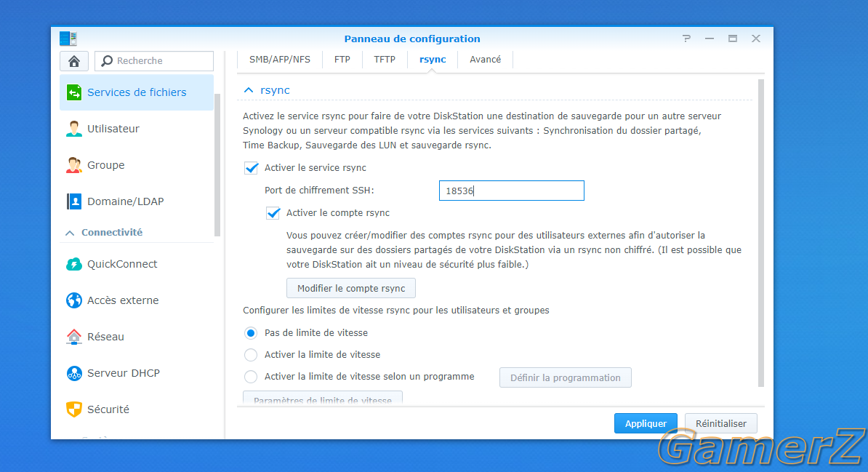
Task: Click the Panneau de configuration title text
Action: pos(412,39)
